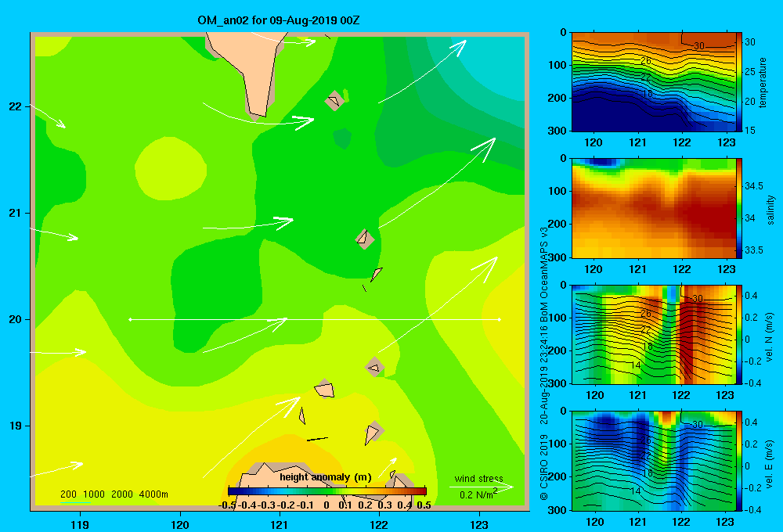Click the '© CSIRO 2019' copyright text
The width and height of the screenshot is (783, 532).
tap(544, 467)
